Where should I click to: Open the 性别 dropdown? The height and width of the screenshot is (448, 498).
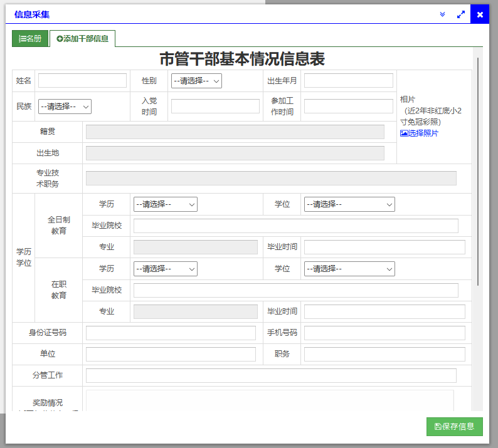pos(196,81)
